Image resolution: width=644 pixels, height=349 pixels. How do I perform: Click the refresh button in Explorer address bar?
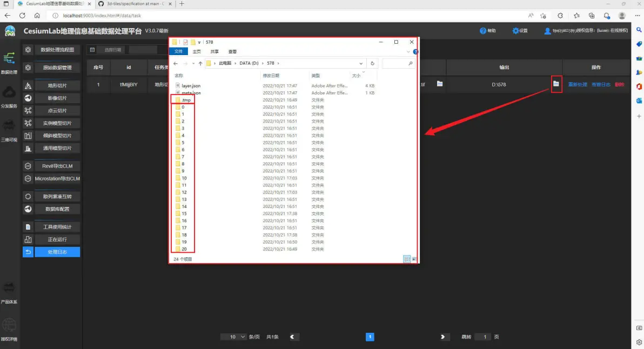tap(373, 63)
